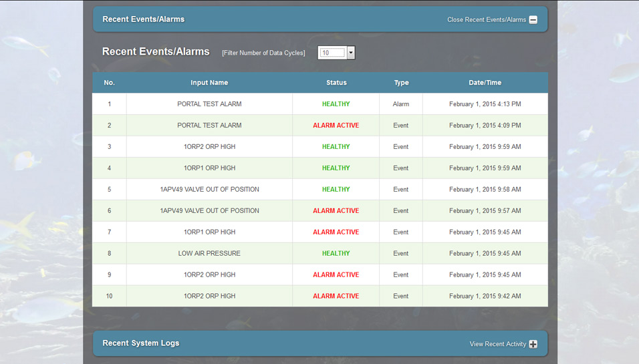Image resolution: width=639 pixels, height=364 pixels.
Task: Click 1ORP1 ORP HIGH in row 7
Action: click(x=209, y=232)
